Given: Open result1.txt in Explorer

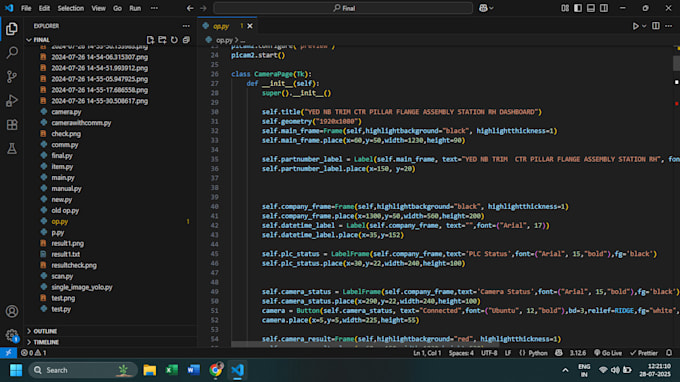Looking at the screenshot, I should (65, 254).
